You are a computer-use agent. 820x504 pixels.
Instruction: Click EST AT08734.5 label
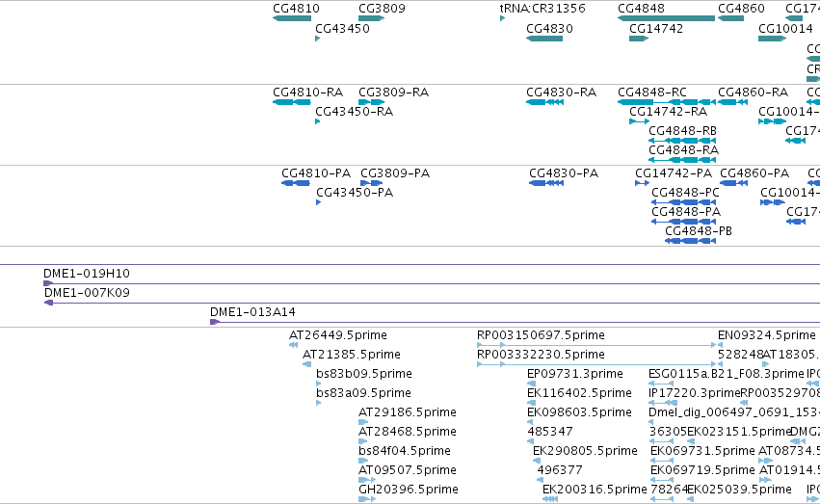[x=789, y=451]
